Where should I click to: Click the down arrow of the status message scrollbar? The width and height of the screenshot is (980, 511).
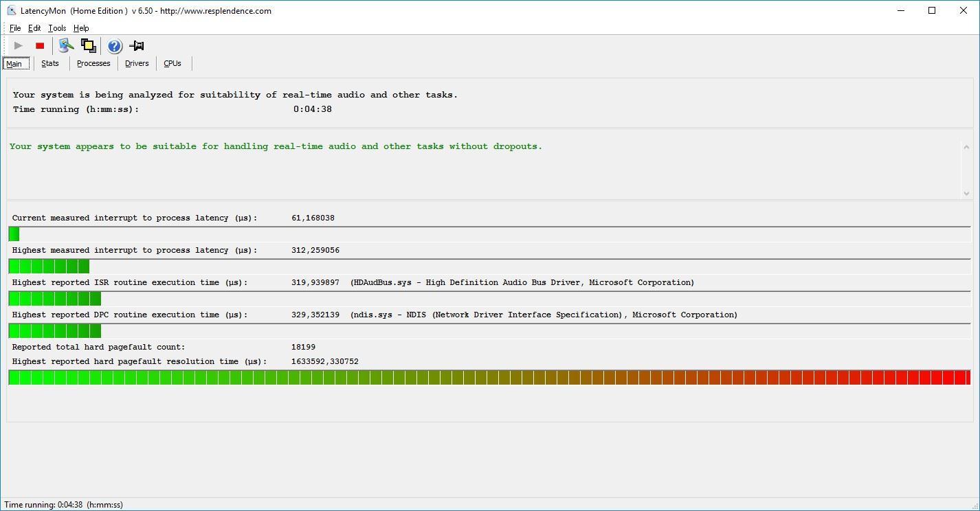tap(966, 194)
